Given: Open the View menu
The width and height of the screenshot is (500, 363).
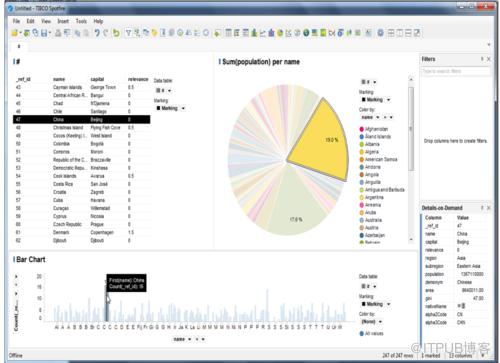Looking at the screenshot, I should click(46, 21).
